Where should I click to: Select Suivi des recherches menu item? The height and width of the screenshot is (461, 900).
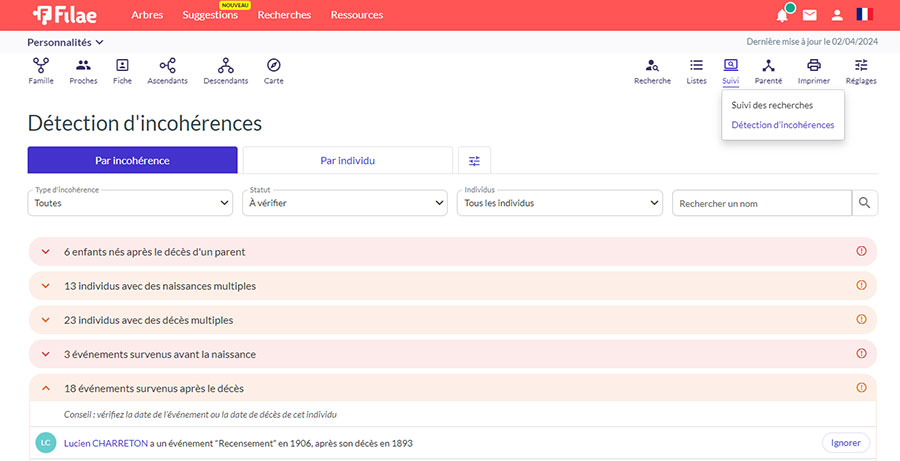(772, 105)
